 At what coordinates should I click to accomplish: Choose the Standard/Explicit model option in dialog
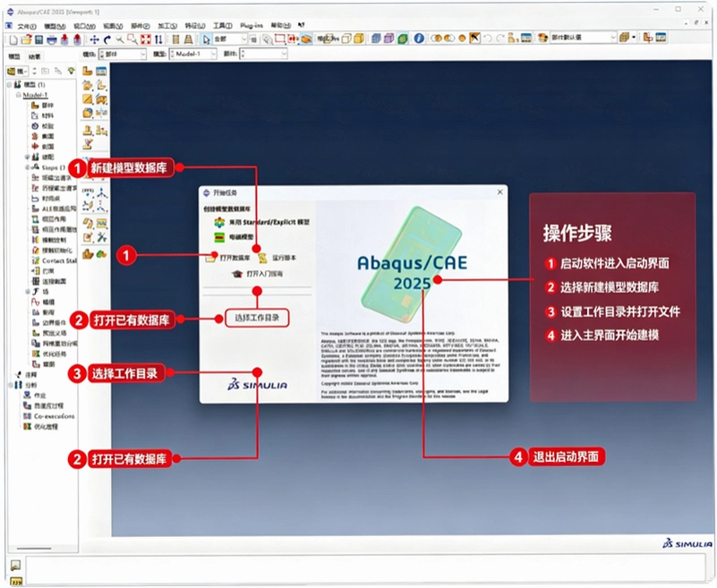262,223
